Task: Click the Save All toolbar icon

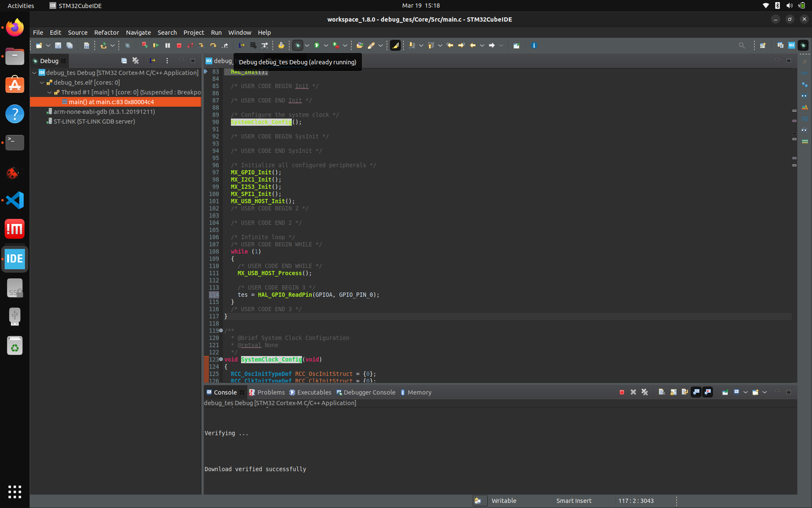Action: (x=70, y=45)
